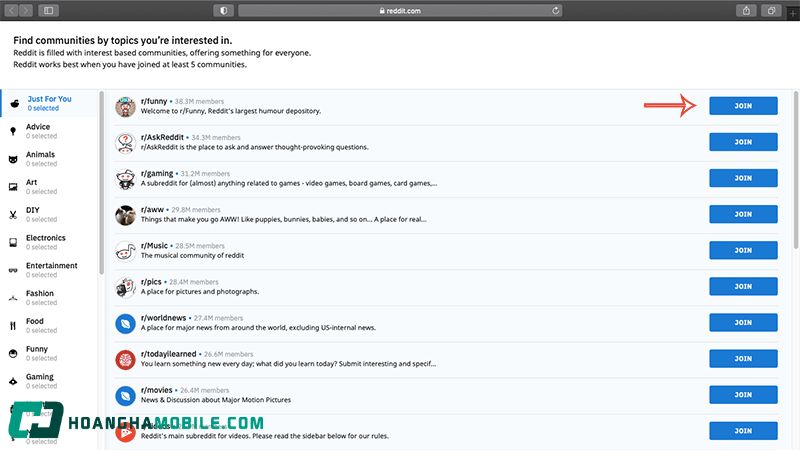800x450 pixels.
Task: Join the r/funny community
Action: [x=743, y=106]
